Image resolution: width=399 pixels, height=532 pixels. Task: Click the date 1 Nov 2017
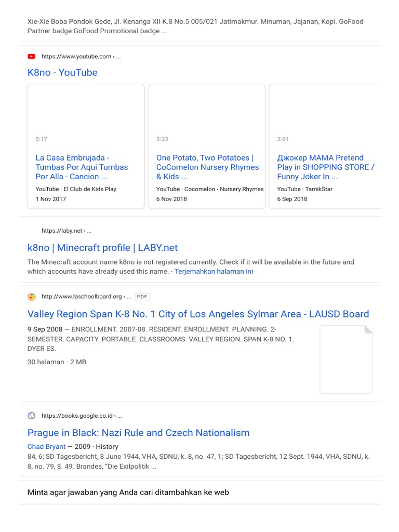(51, 199)
